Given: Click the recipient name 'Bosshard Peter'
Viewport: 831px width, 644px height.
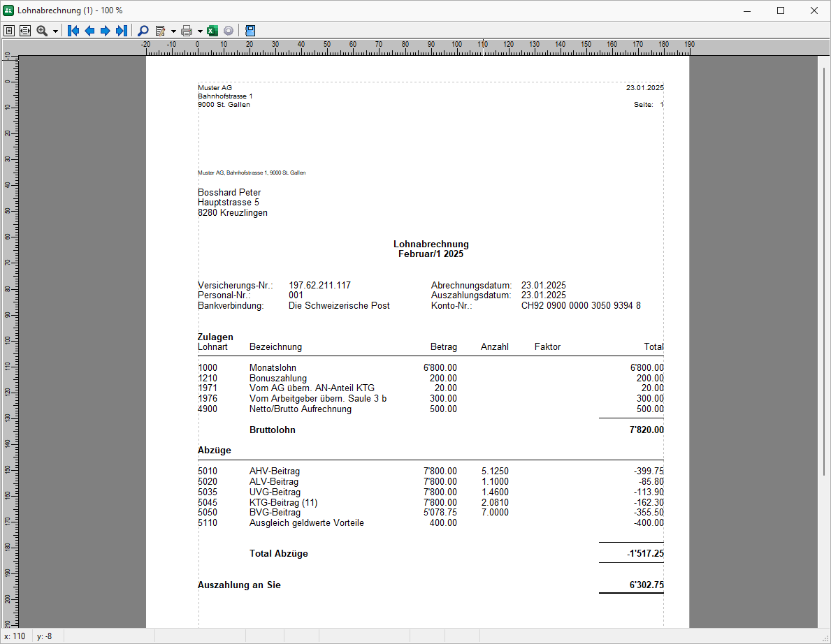Looking at the screenshot, I should (x=229, y=192).
